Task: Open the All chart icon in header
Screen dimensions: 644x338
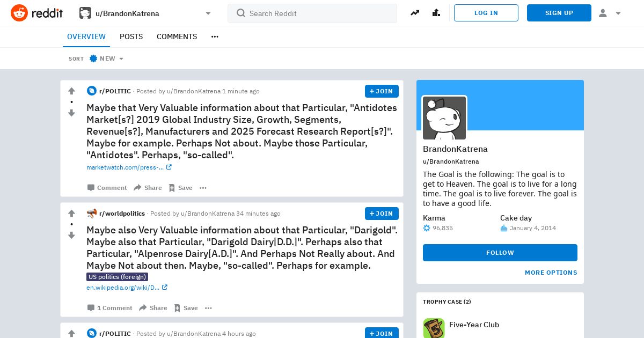Action: [436, 13]
